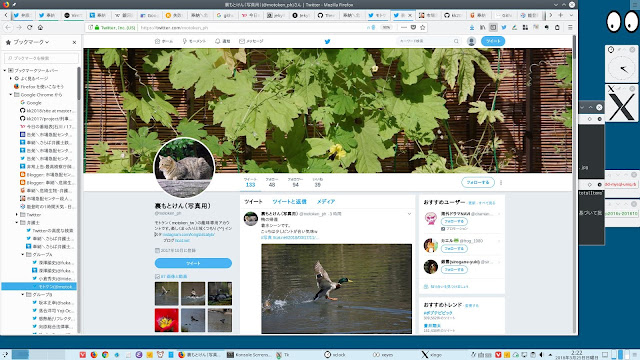Go to Firefox home via the house icon
This screenshot has height=360, width=640.
click(40, 27)
